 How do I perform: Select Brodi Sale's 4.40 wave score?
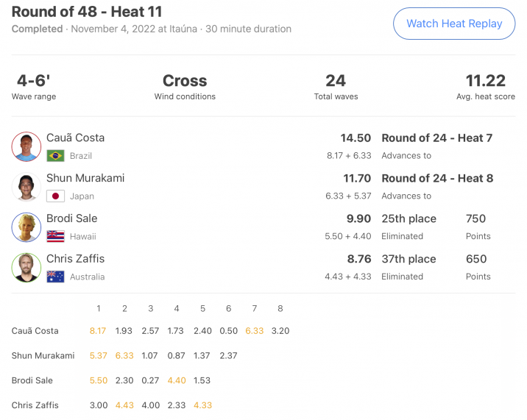pos(177,380)
